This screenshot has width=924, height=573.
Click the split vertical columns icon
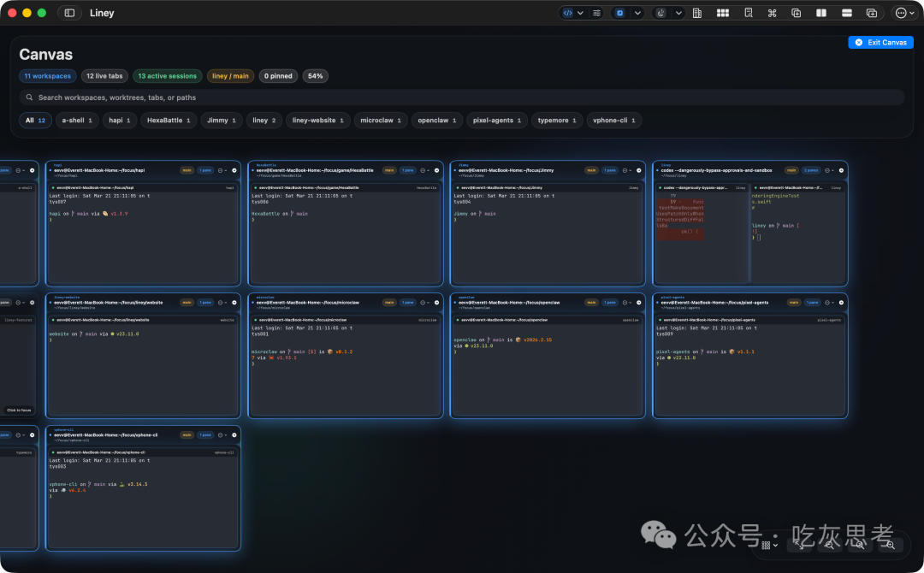(x=821, y=13)
